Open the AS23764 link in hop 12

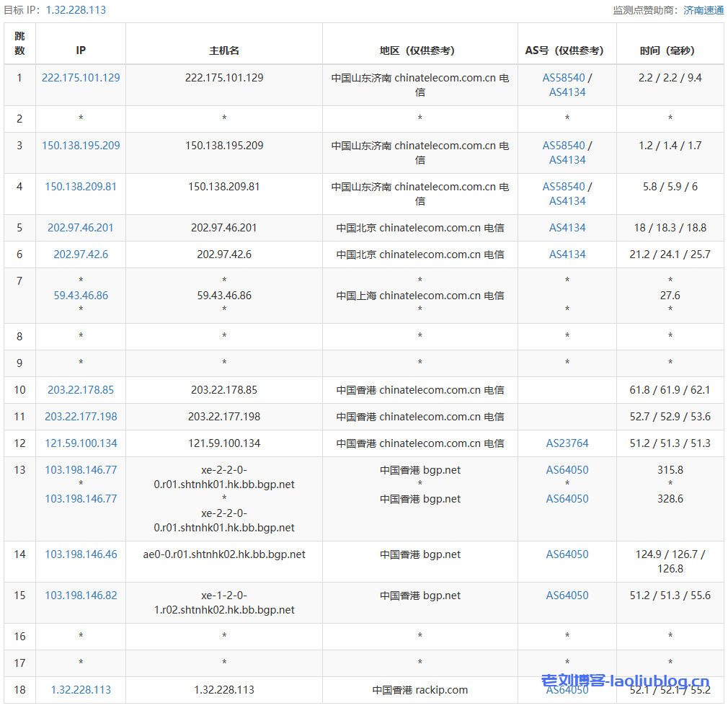click(x=567, y=443)
